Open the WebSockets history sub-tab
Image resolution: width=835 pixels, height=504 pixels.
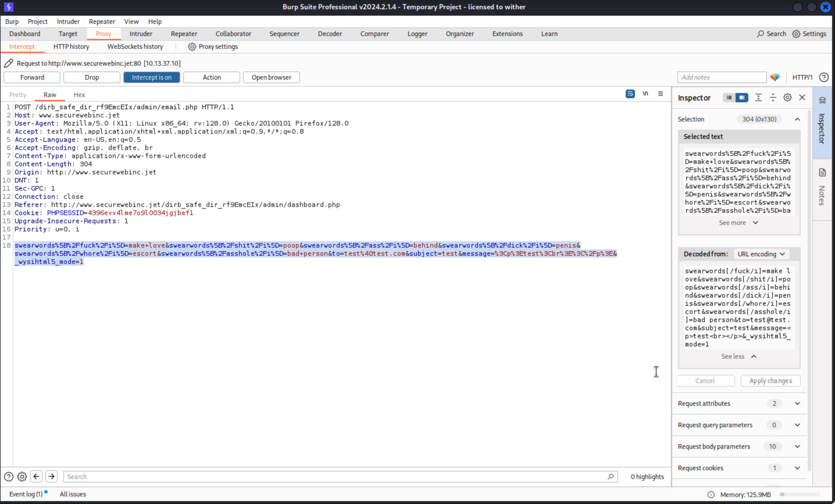pos(135,47)
